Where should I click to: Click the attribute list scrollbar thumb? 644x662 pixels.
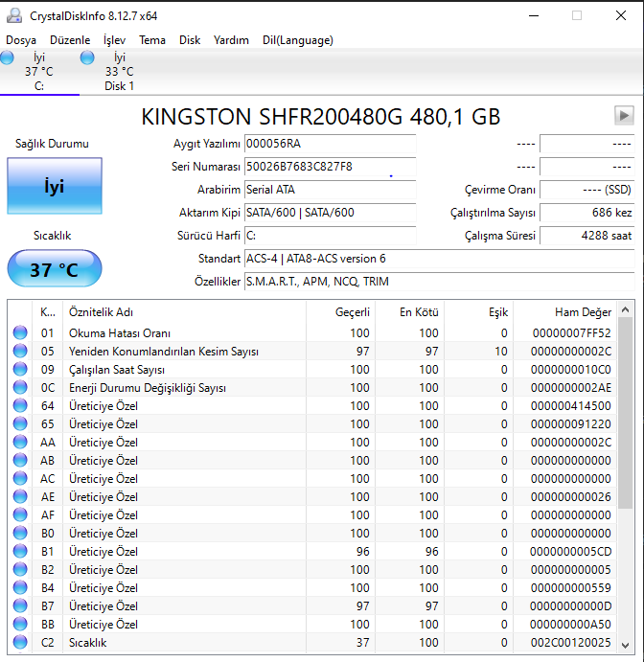(x=626, y=413)
